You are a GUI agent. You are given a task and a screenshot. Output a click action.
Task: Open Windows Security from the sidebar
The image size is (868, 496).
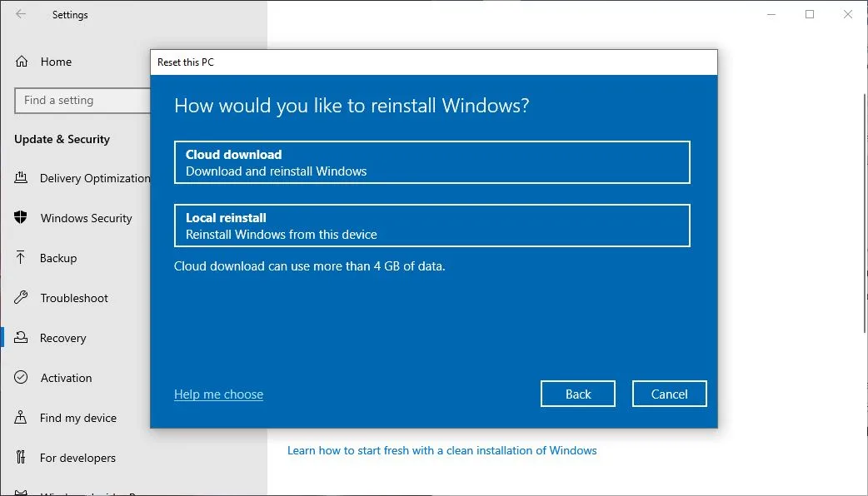click(21, 218)
